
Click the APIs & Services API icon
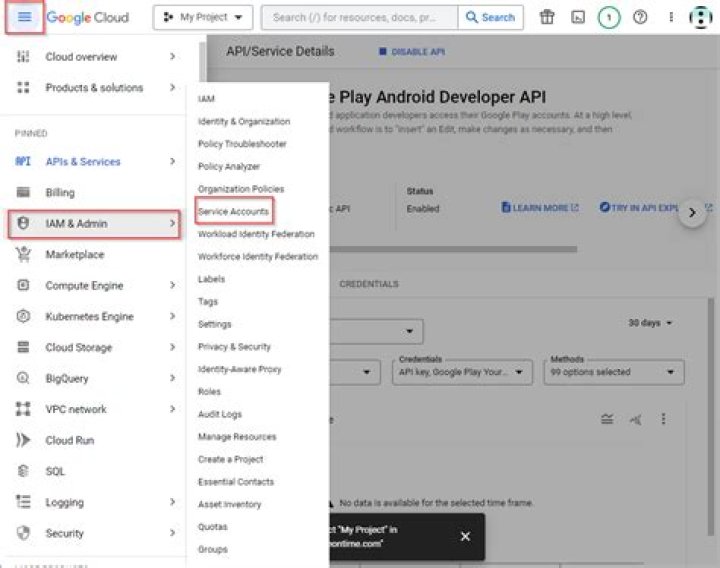pos(23,161)
